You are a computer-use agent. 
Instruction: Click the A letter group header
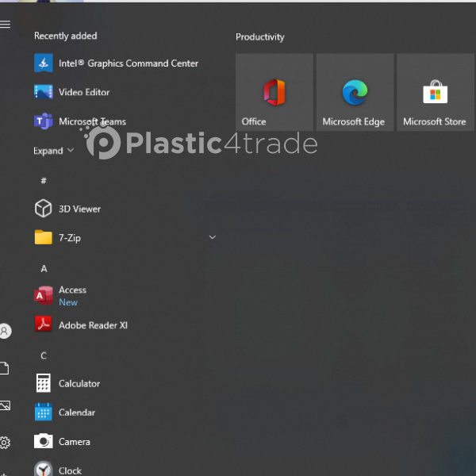point(44,269)
